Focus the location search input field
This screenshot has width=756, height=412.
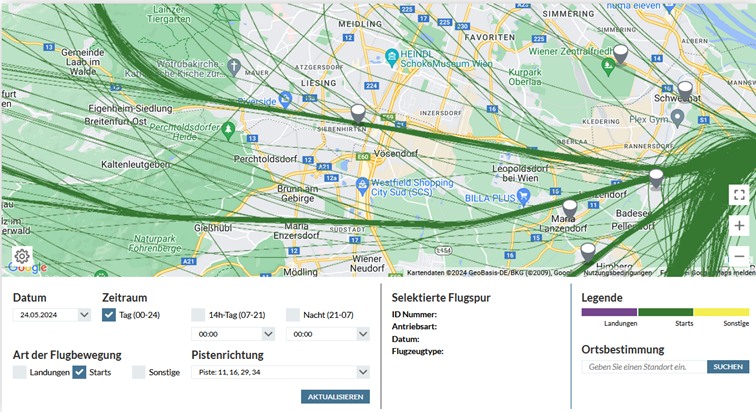643,367
